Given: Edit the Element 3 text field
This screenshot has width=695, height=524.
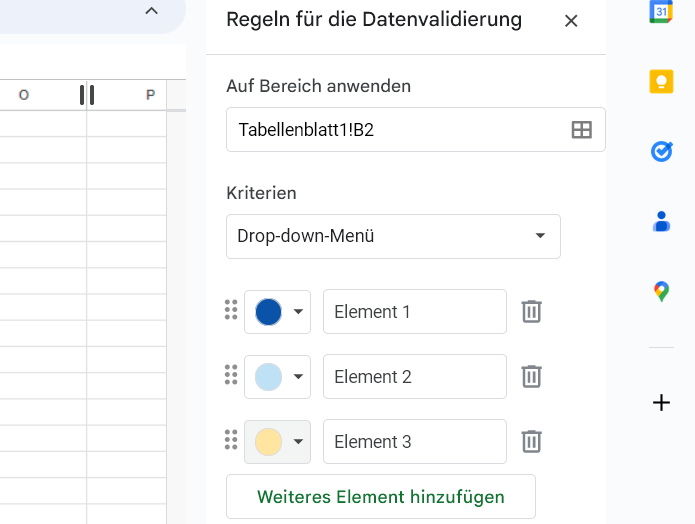Looking at the screenshot, I should coord(414,442).
